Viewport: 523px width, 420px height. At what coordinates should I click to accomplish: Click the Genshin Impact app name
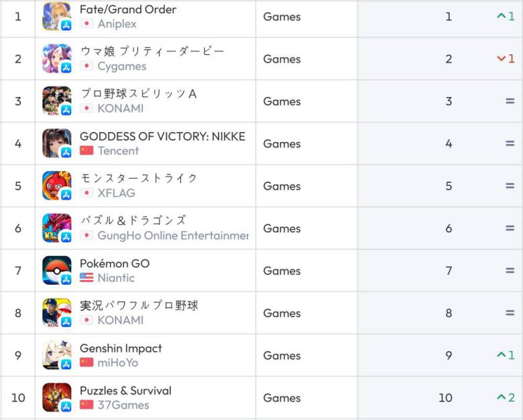pos(121,348)
